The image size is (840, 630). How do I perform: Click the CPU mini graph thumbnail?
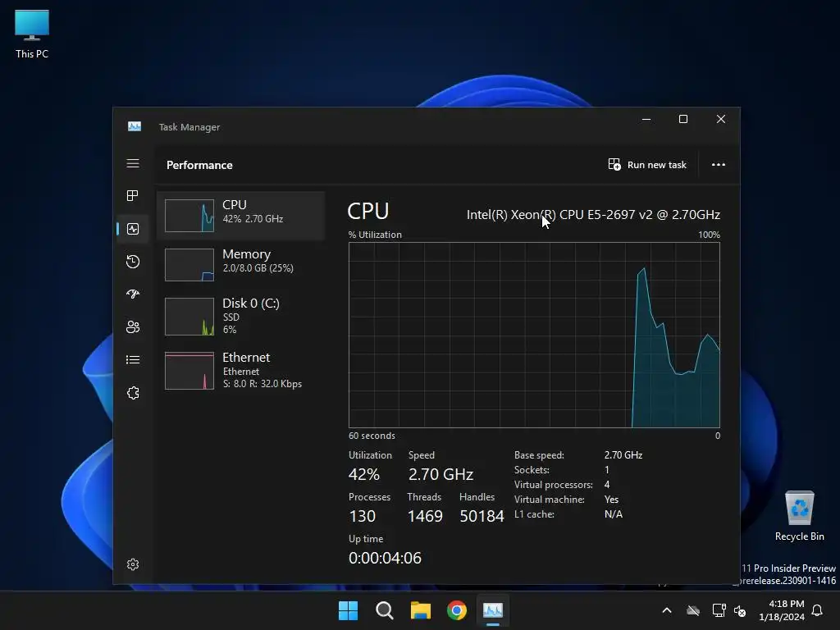pos(189,216)
